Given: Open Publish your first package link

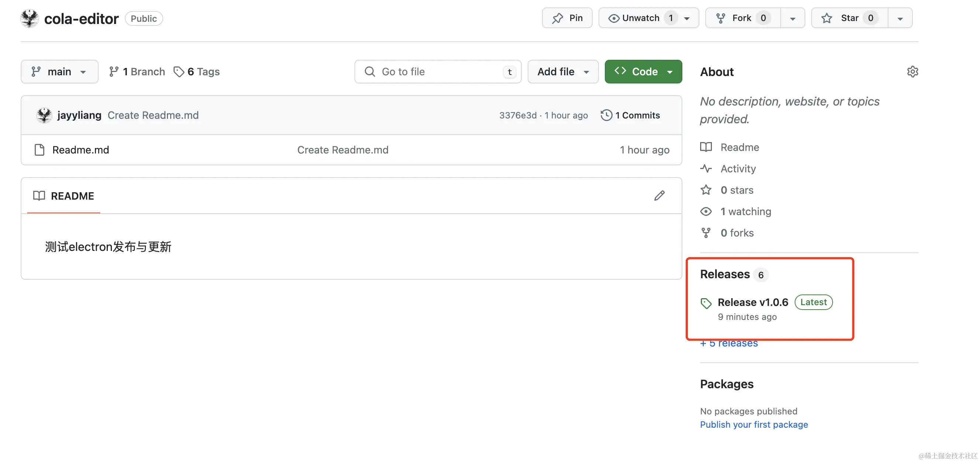Looking at the screenshot, I should tap(754, 424).
